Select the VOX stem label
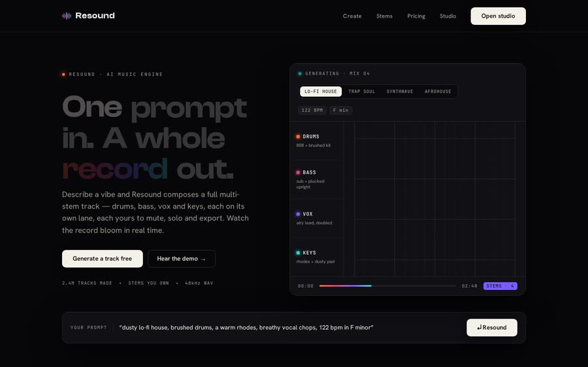The image size is (588, 367). [308, 214]
